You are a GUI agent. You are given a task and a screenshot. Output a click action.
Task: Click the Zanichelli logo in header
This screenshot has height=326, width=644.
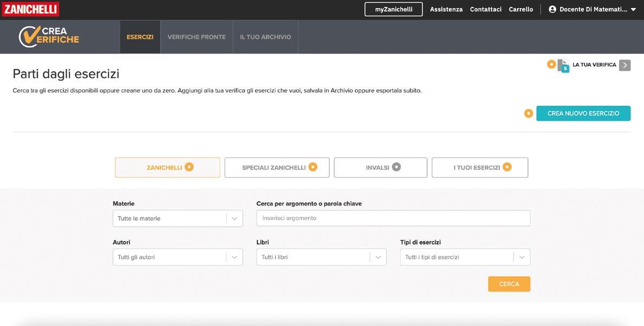pos(30,9)
